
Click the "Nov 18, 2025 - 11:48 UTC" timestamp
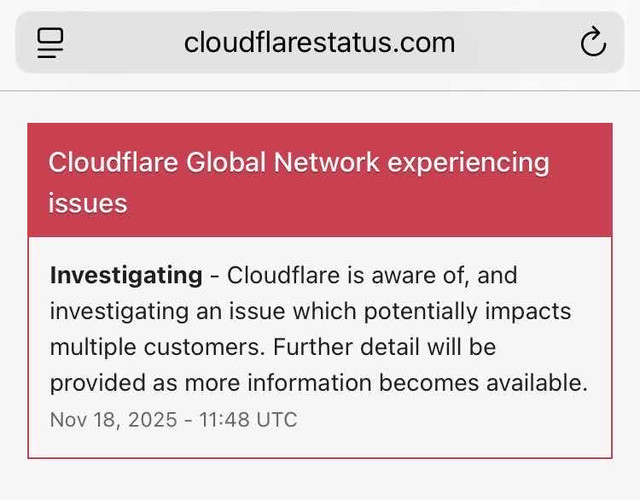pos(173,419)
